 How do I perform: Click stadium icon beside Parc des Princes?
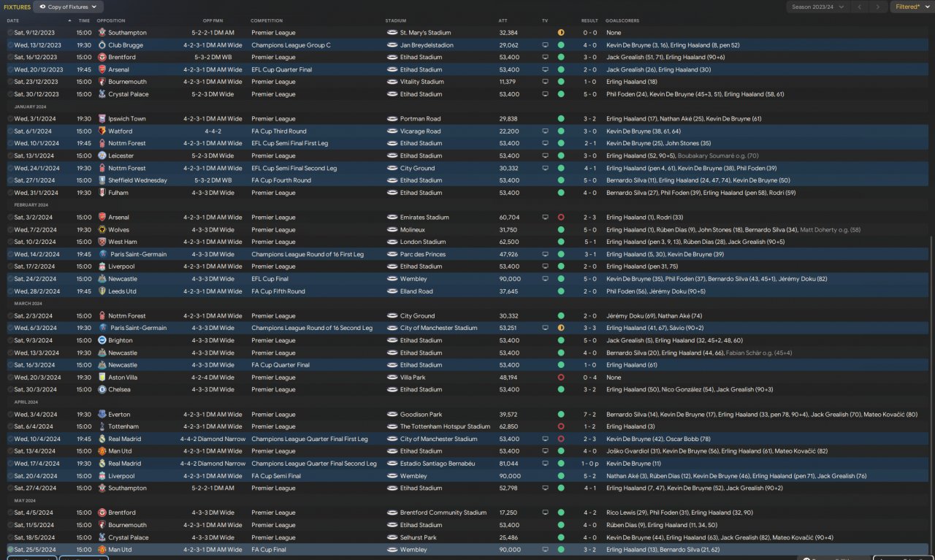392,254
